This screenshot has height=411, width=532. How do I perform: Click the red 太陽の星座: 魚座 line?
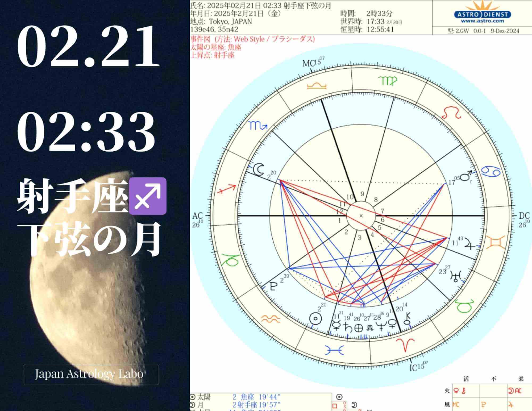216,47
